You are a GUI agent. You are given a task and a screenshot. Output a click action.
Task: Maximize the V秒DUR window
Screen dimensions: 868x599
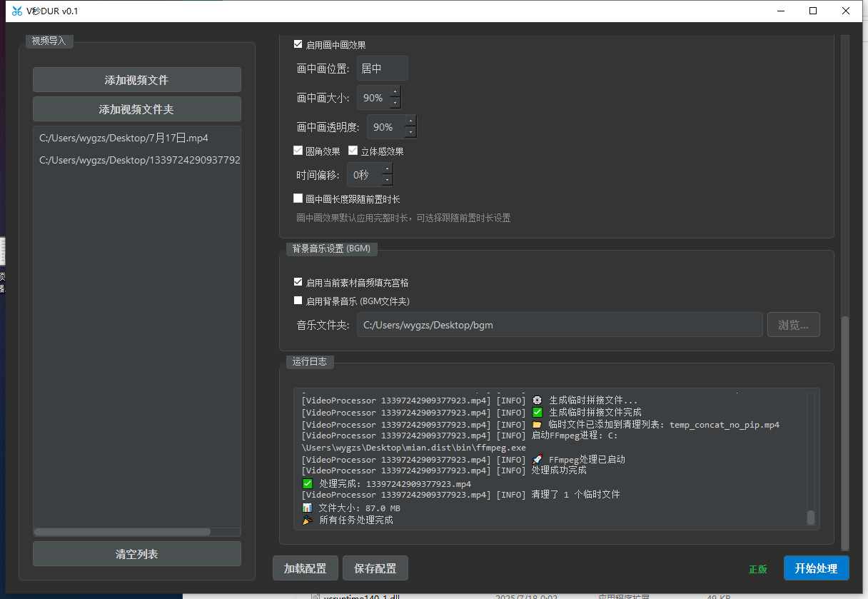813,11
